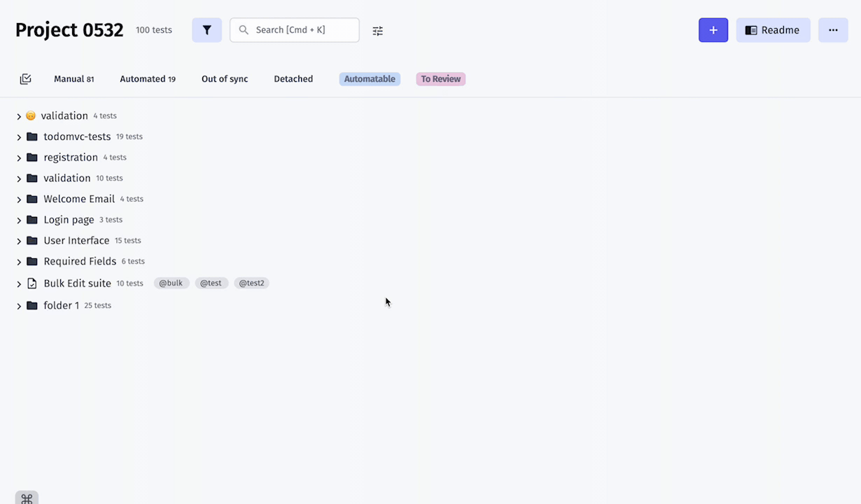861x504 pixels.
Task: Switch to the Automated tests tab
Action: coord(148,79)
